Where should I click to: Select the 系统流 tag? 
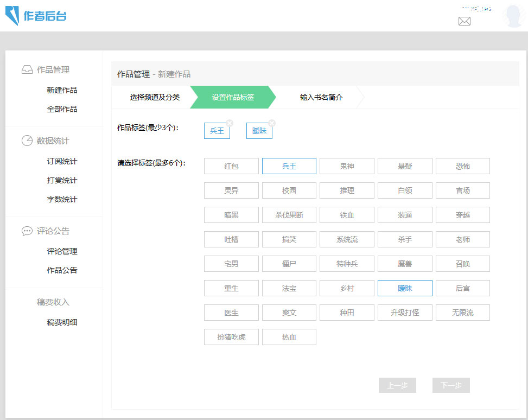point(347,239)
